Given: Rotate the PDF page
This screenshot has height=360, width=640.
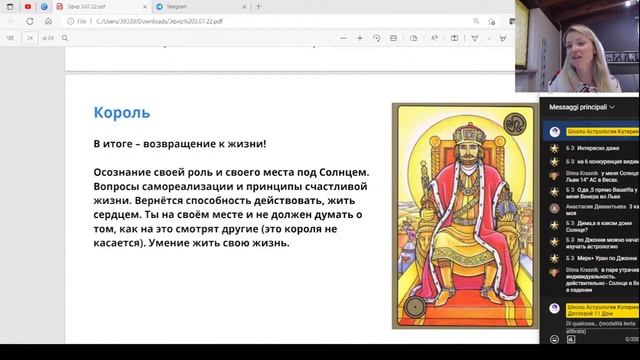Looking at the screenshot, I should (x=376, y=38).
